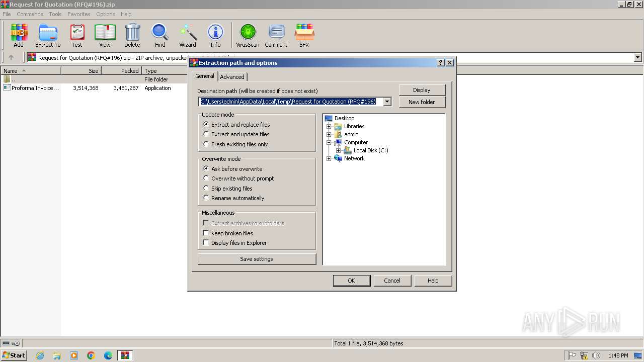Launch Internet Explorer from taskbar
The width and height of the screenshot is (644, 362).
(x=40, y=355)
